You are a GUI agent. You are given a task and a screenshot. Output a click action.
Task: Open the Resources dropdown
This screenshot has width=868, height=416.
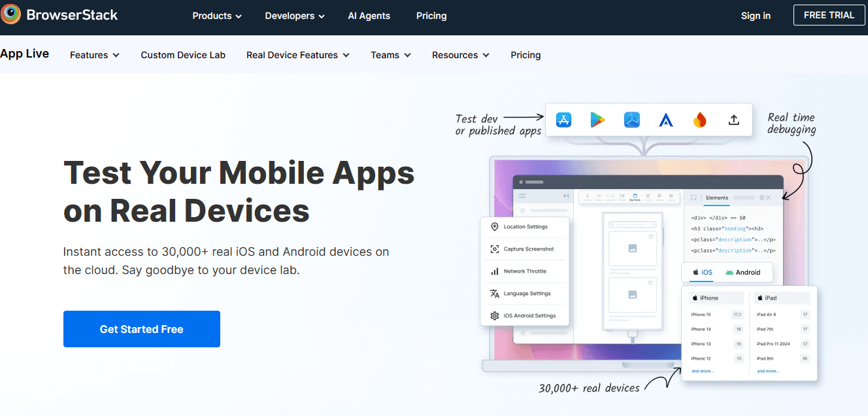tap(461, 55)
